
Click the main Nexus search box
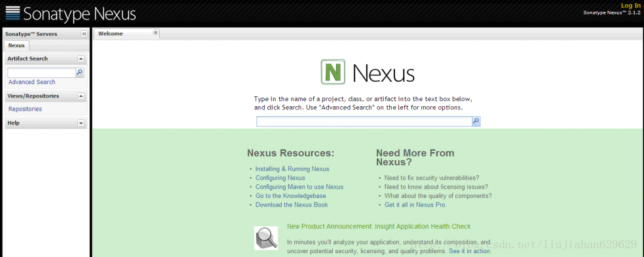tap(364, 121)
